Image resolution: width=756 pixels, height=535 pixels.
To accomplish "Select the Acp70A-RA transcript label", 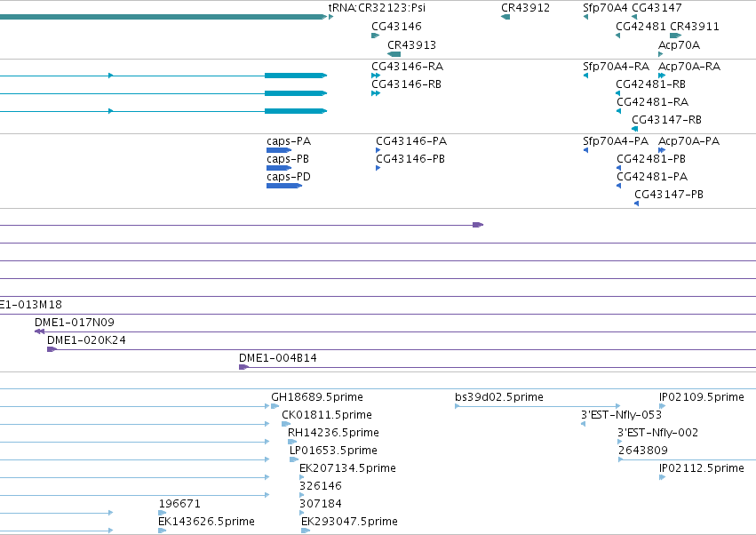I will 689,66.
